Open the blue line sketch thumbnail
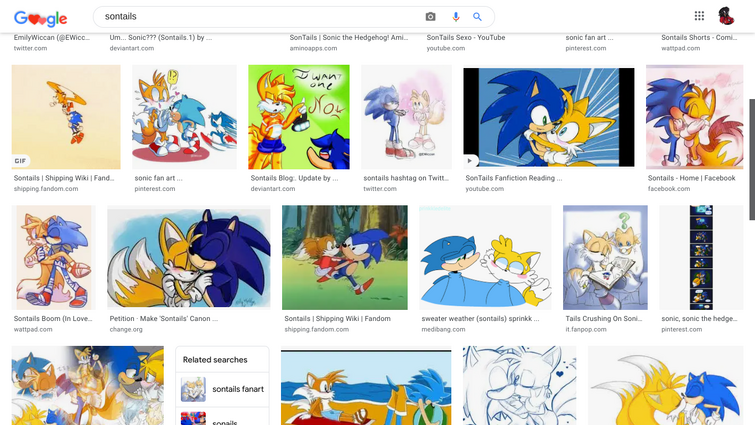This screenshot has height=425, width=755. [520, 386]
